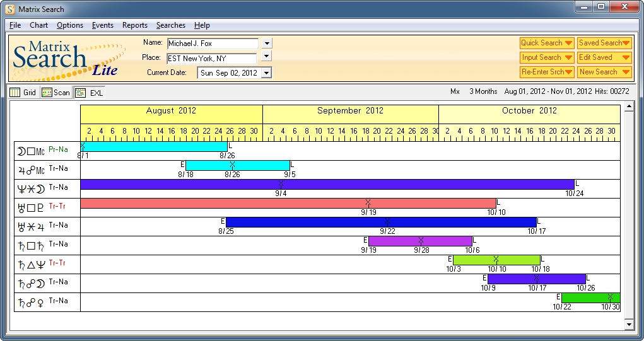
Task: Open the Re-Enter Srch dropdown
Action: (547, 72)
